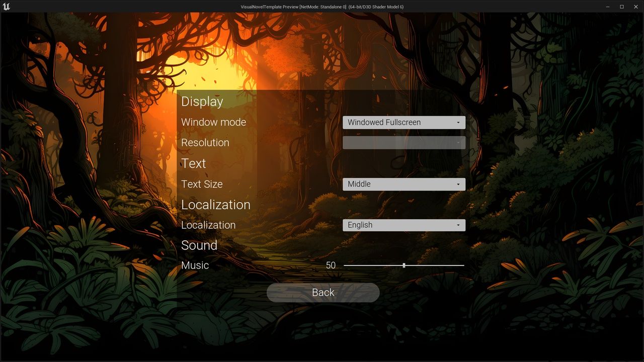This screenshot has height=362, width=644.
Task: Open the Text Size Middle dropdown
Action: tap(404, 185)
